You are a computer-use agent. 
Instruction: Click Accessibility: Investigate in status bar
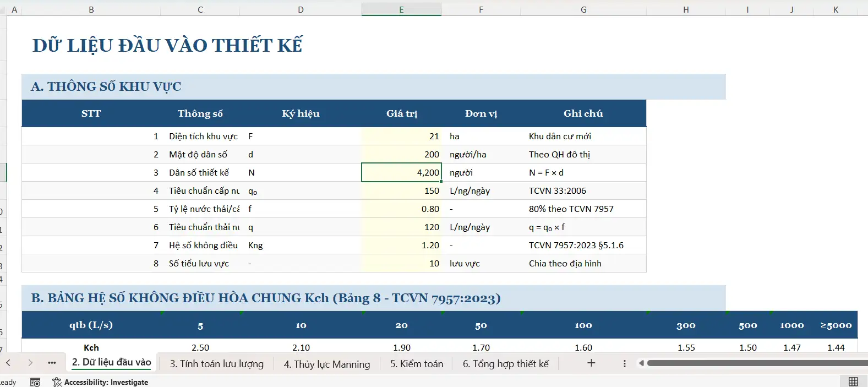pos(101,382)
